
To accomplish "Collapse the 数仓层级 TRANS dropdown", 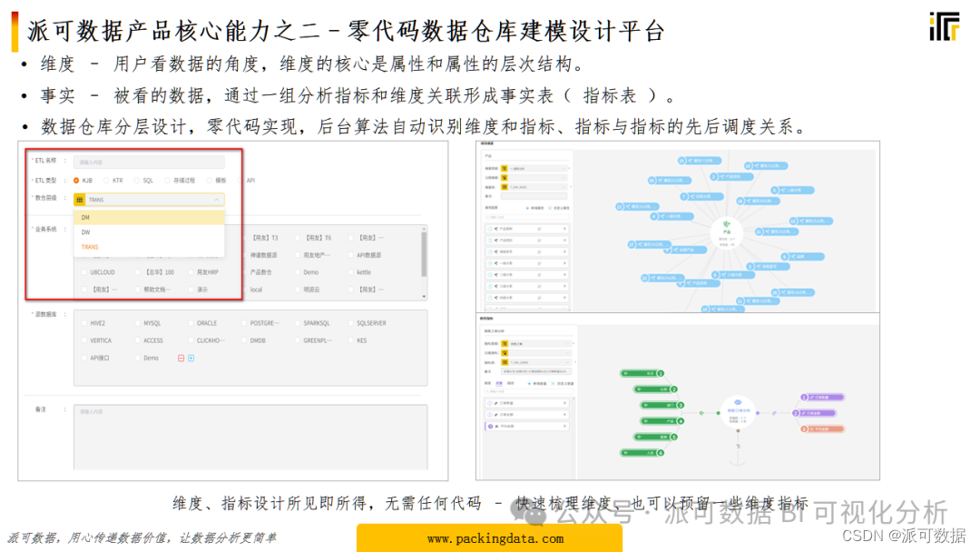I will point(217,200).
